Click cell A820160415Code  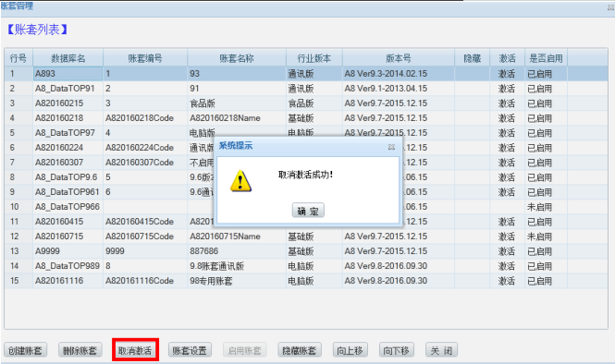coord(145,222)
